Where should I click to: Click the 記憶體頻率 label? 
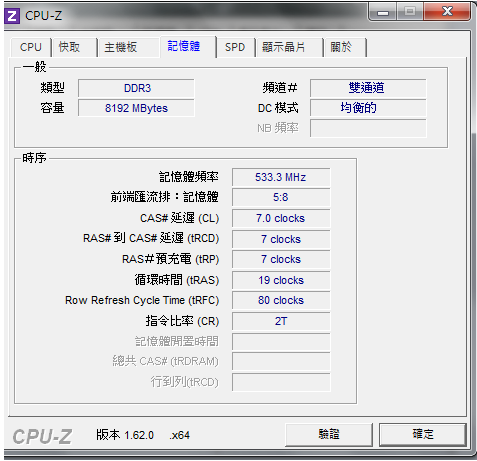(189, 177)
